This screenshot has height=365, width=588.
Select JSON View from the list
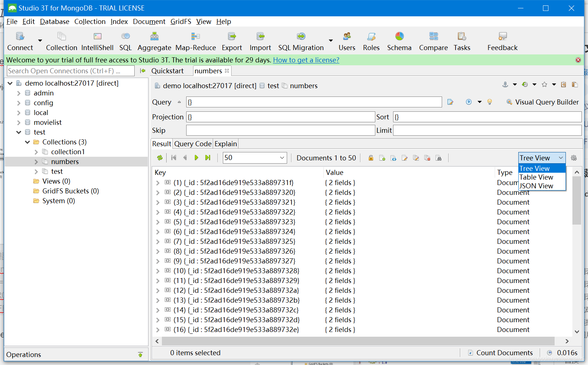click(542, 186)
